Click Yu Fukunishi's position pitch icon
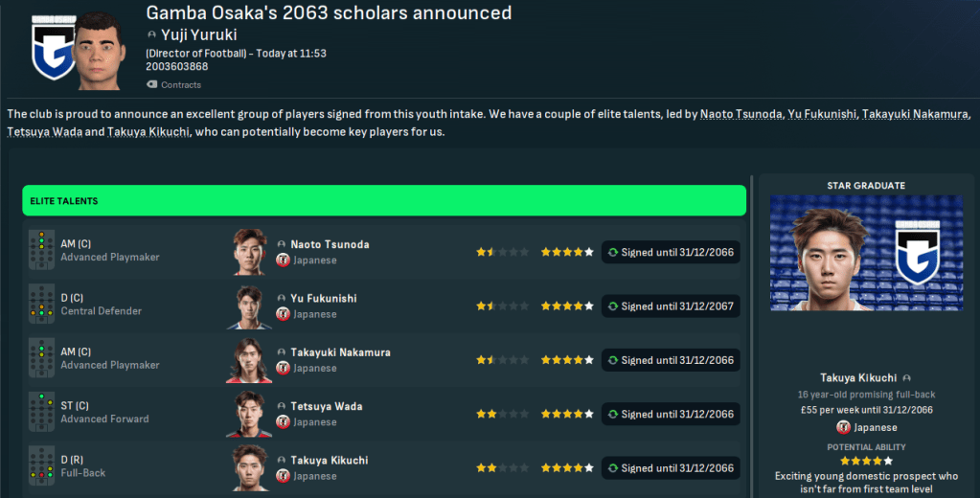Viewport: 980px width, 498px height. pos(41,305)
